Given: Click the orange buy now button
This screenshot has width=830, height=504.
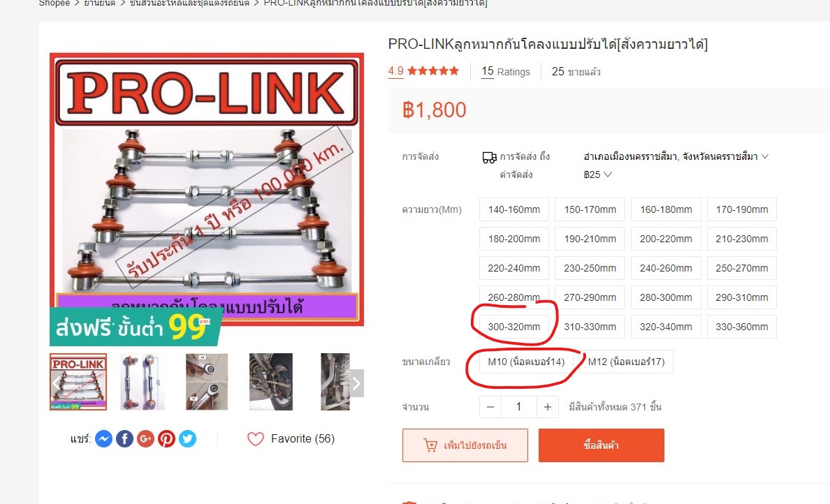Looking at the screenshot, I should click(x=602, y=445).
